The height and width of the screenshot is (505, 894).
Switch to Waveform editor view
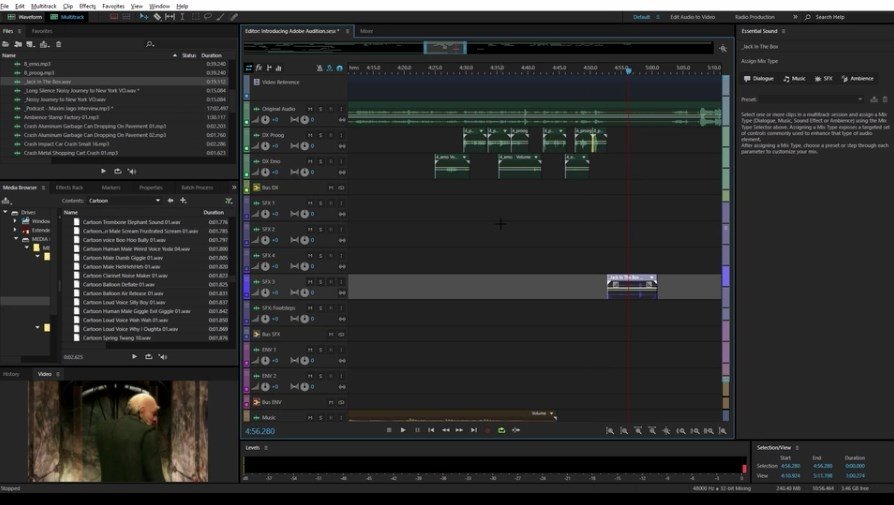coord(25,17)
